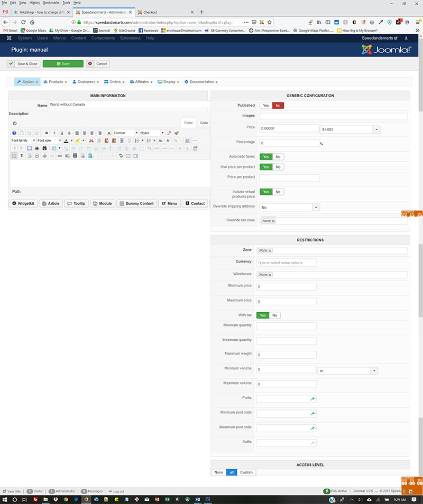The image size is (423, 504).
Task: Open the $ USD currency dropdown
Action: 351,129
